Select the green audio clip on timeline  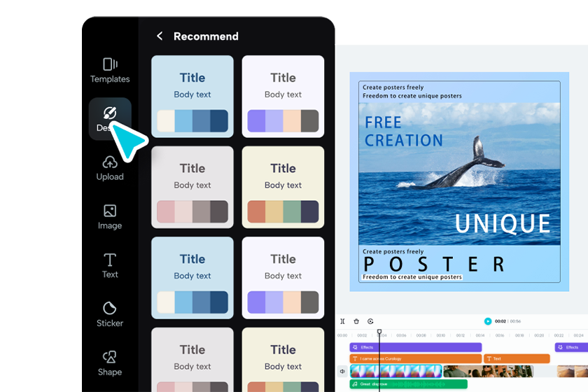[x=409, y=384]
